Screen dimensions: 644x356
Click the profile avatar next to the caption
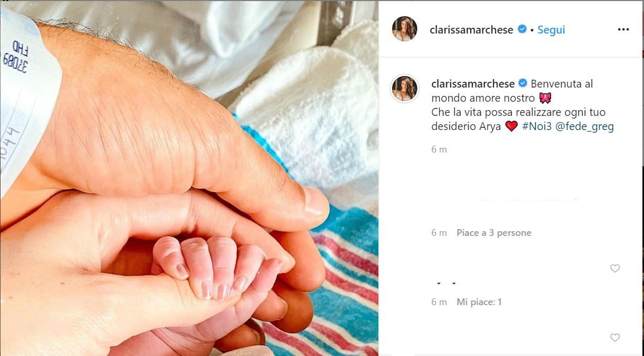(x=405, y=88)
